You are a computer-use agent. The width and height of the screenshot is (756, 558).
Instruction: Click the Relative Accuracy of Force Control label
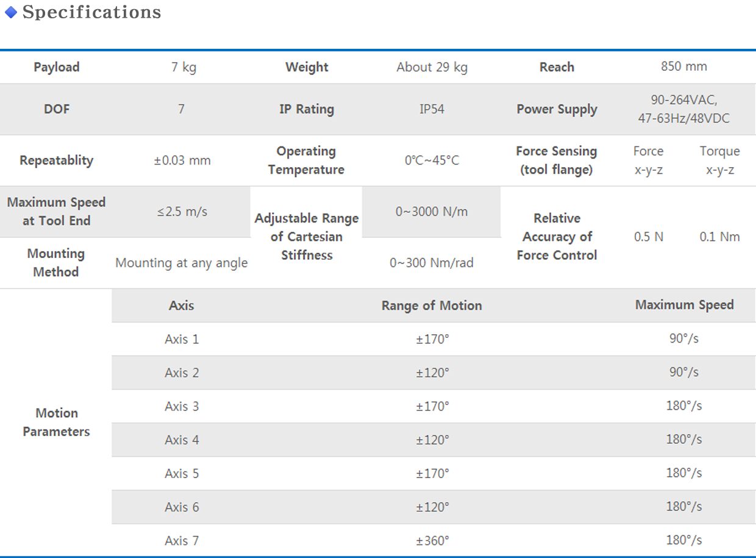click(557, 237)
